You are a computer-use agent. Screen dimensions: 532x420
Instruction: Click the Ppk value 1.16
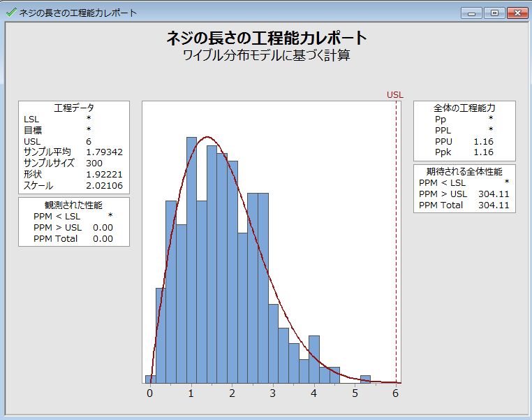pyautogui.click(x=484, y=152)
